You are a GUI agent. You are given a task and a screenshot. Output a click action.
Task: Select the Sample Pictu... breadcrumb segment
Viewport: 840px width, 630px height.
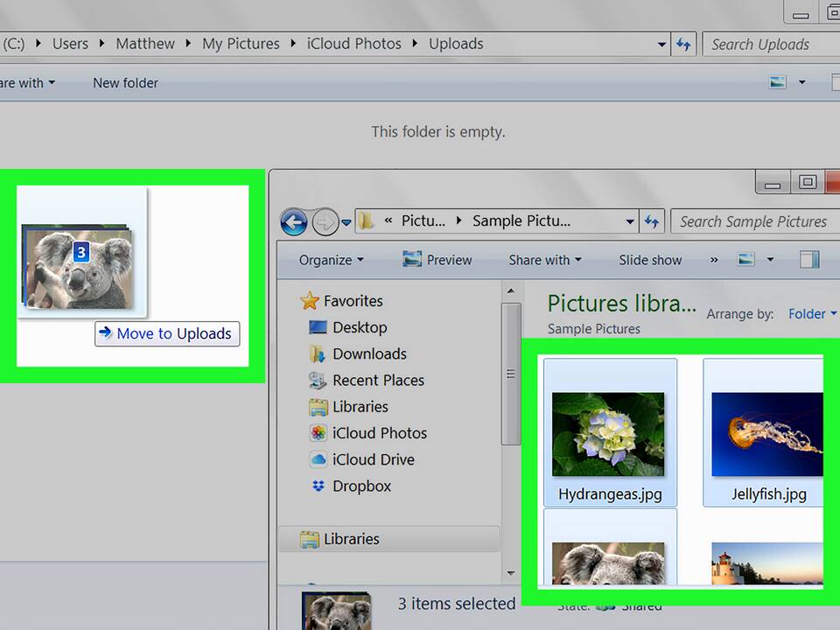coord(521,220)
